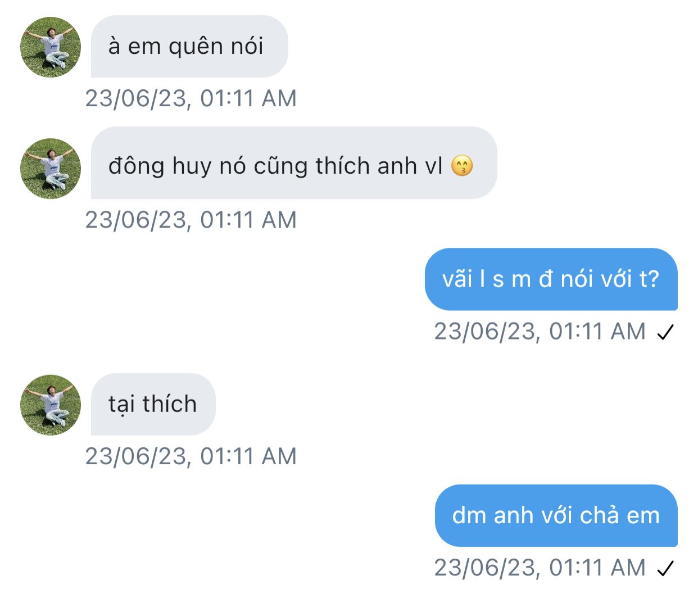
Task: Click the "vl" text before the kissing emoji
Action: point(434,166)
